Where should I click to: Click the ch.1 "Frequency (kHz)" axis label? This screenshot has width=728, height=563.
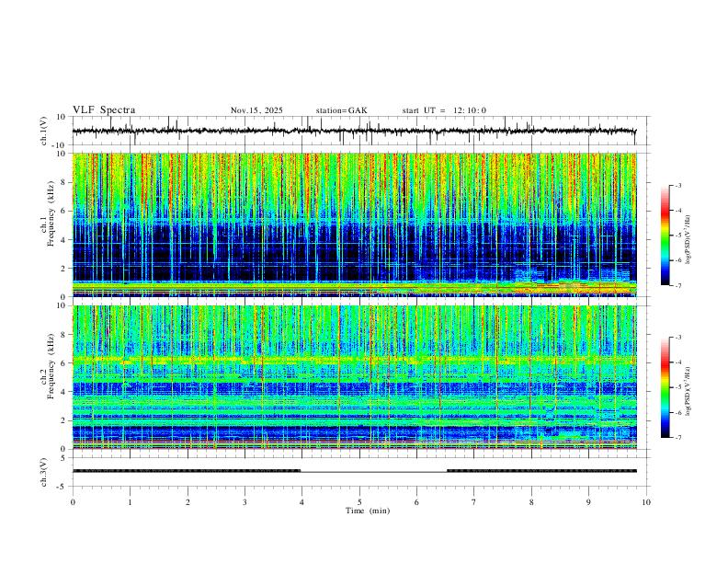pos(51,213)
